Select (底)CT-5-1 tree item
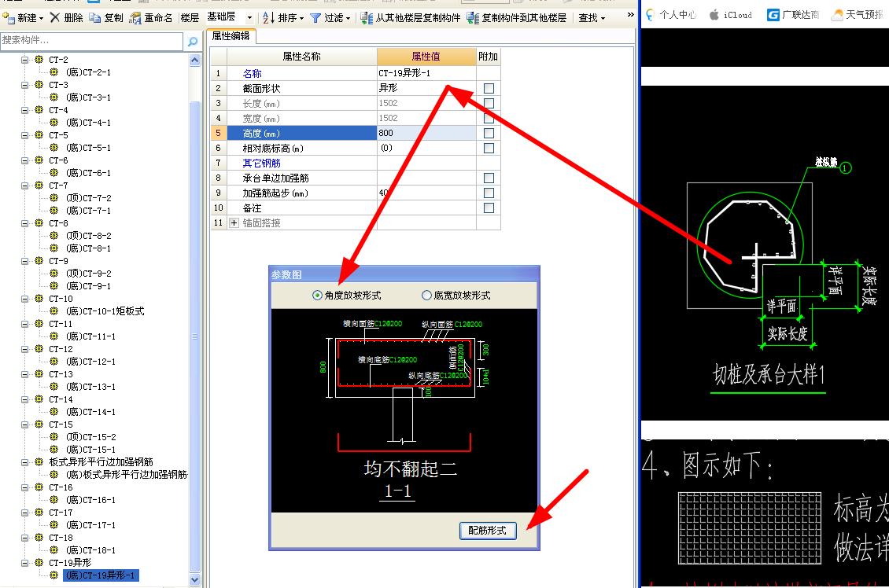The height and width of the screenshot is (588, 889). [x=88, y=147]
